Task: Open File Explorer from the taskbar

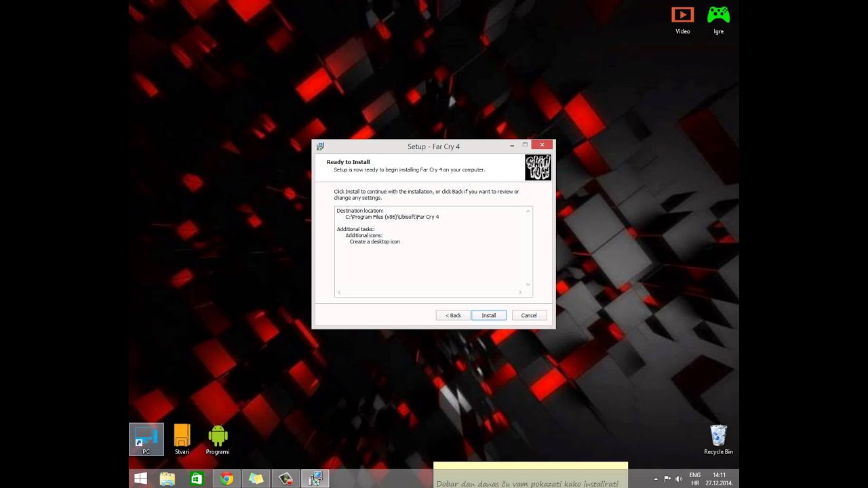Action: (167, 479)
